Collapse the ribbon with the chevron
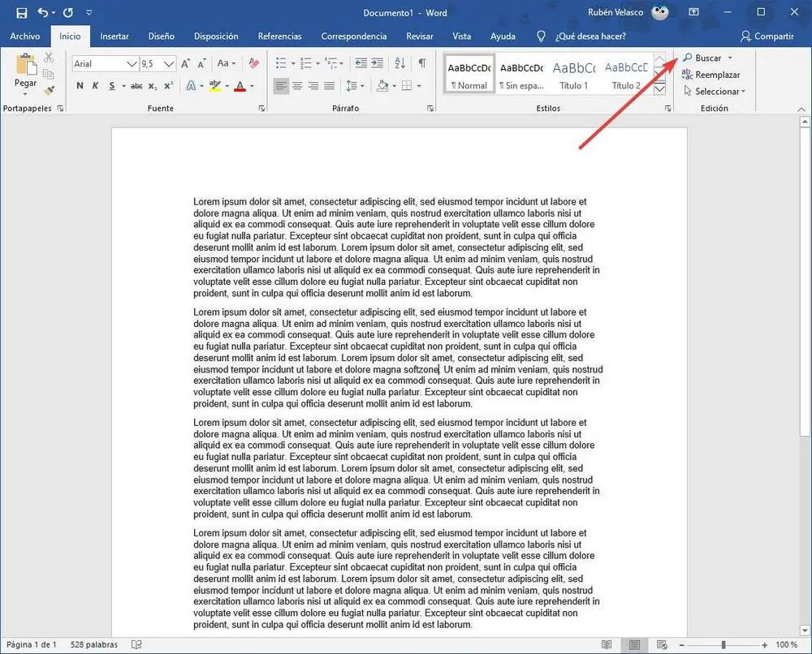 (801, 110)
